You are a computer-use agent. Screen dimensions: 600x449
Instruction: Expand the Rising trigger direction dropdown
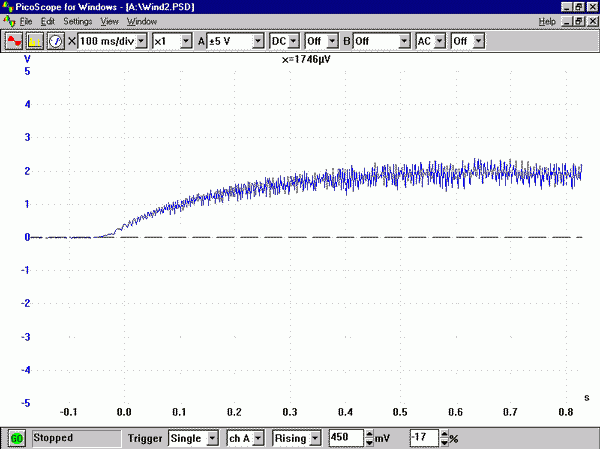click(314, 438)
